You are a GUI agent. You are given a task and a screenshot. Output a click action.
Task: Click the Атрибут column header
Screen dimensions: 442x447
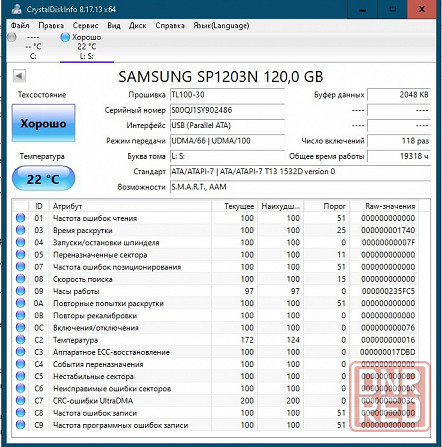pos(130,206)
